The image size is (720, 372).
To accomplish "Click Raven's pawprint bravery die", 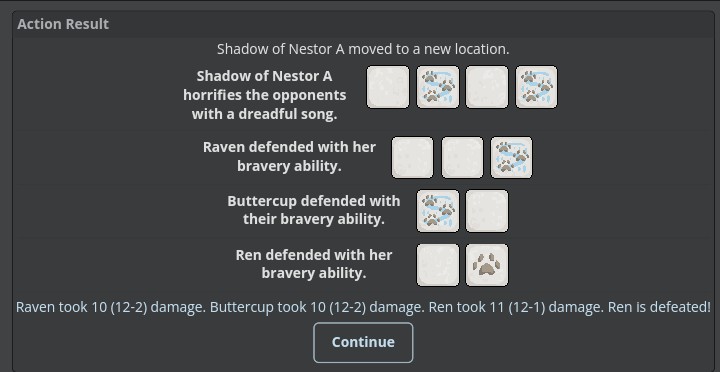I will [512, 158].
